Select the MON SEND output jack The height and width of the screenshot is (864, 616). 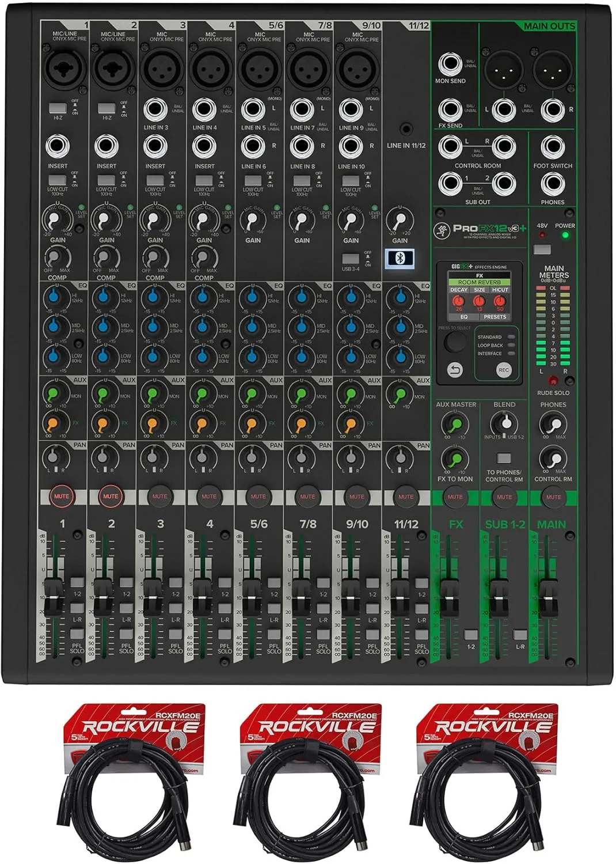450,65
